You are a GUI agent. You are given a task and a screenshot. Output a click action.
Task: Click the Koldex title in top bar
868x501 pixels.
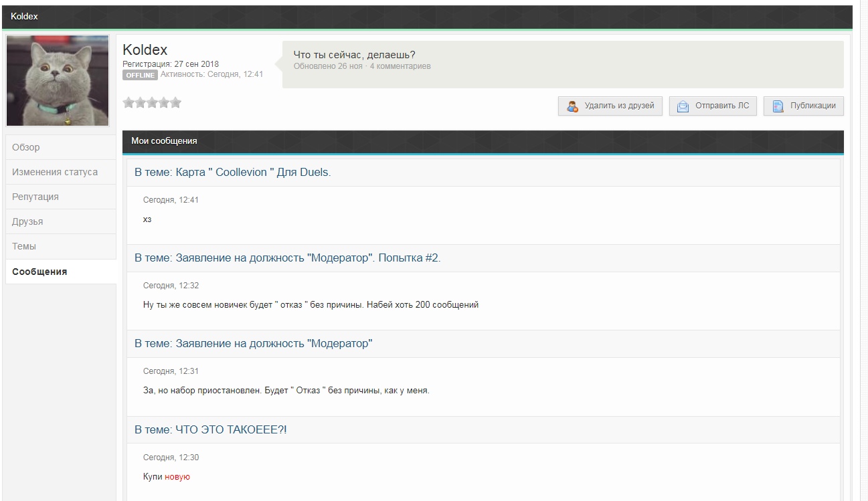(x=24, y=16)
